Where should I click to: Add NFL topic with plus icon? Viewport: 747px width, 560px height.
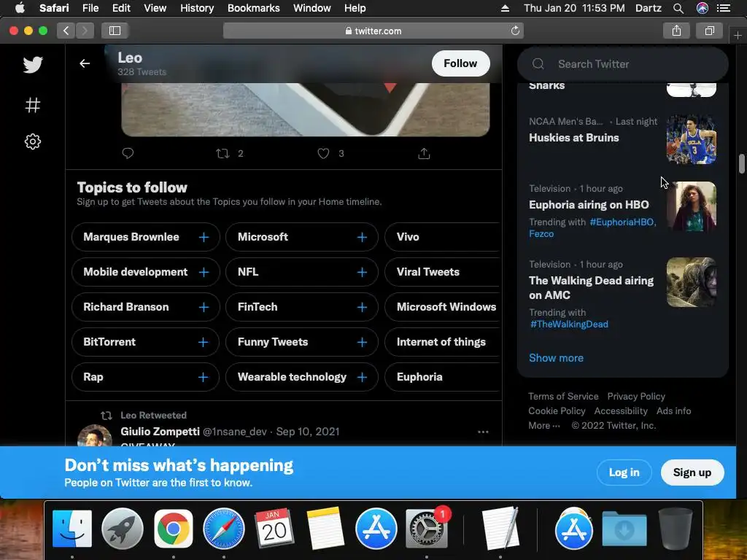tap(362, 272)
